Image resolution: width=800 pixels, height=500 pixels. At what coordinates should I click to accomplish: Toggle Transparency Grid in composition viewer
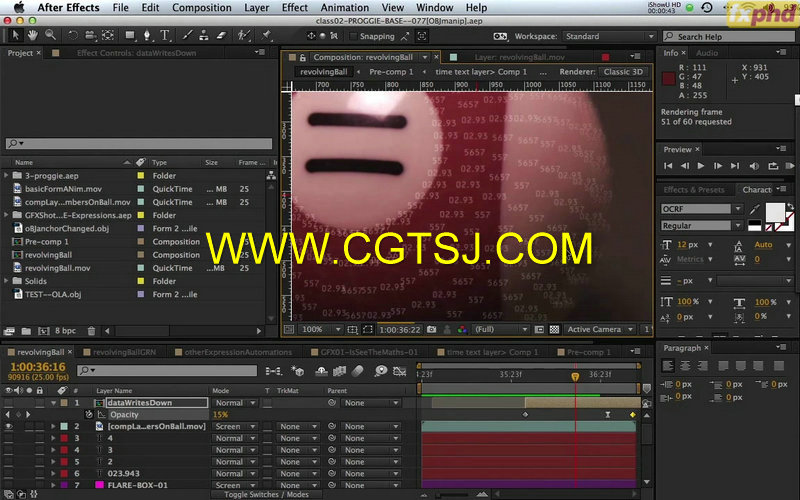[x=555, y=330]
